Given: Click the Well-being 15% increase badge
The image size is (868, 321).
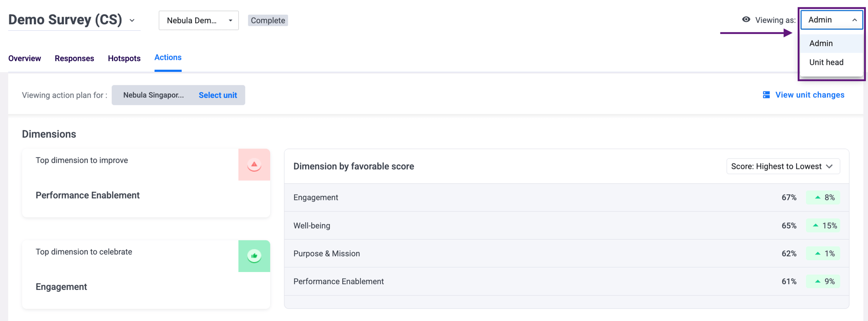Looking at the screenshot, I should tap(823, 226).
